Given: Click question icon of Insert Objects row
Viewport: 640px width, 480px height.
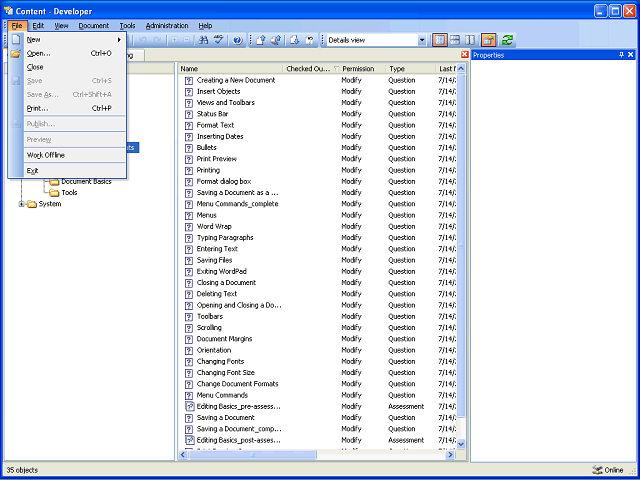Looking at the screenshot, I should coord(189,92).
